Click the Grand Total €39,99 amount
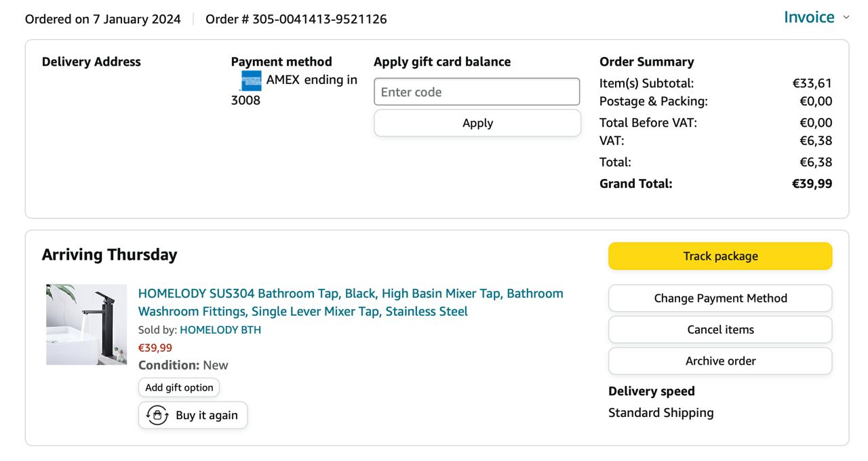Image resolution: width=868 pixels, height=461 pixels. pos(812,184)
